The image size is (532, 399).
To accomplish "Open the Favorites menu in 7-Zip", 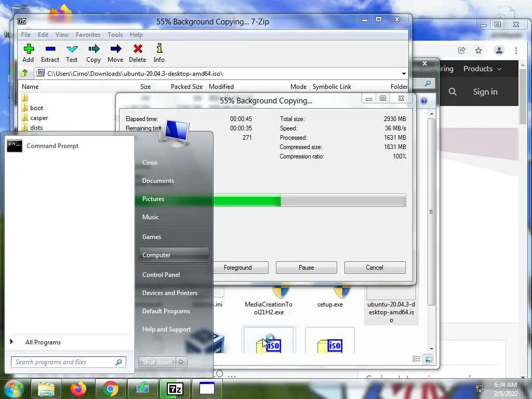I will point(88,35).
